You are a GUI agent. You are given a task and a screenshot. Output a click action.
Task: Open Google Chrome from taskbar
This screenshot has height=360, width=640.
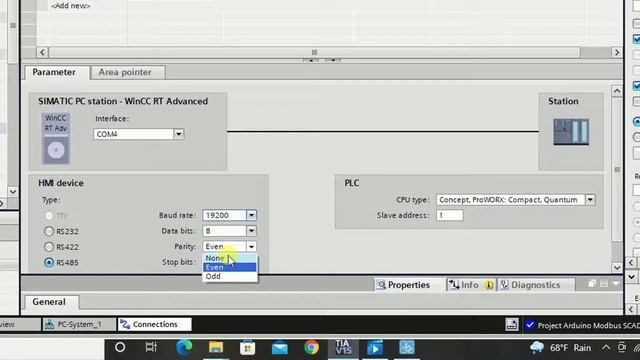(311, 347)
